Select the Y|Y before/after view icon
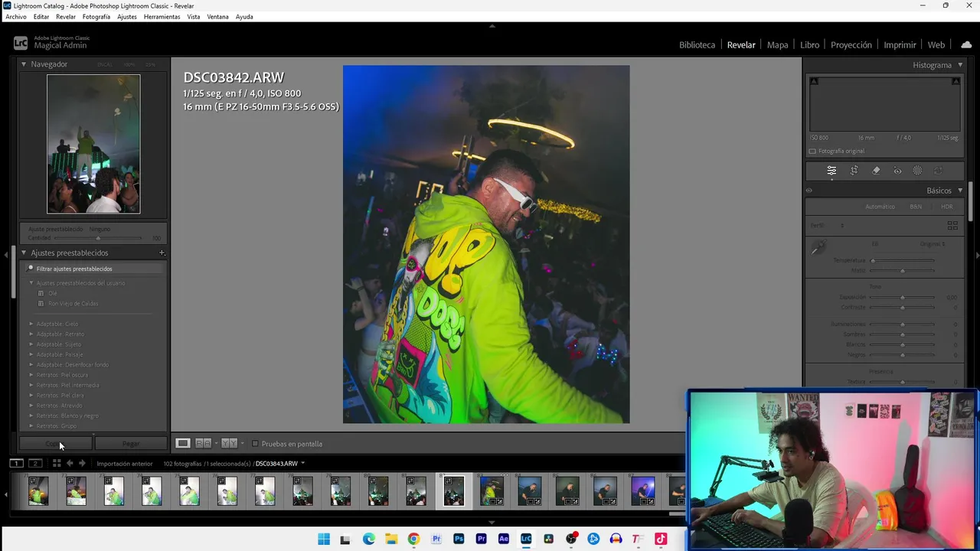Viewport: 980px width, 551px height. click(x=229, y=443)
